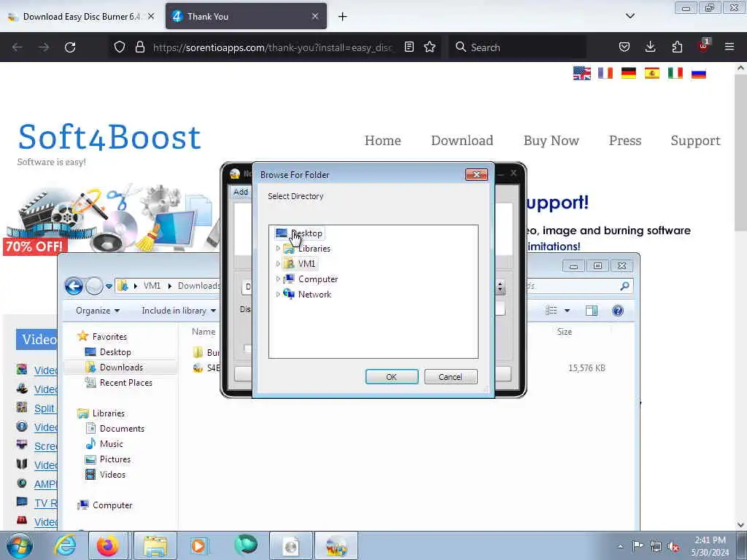The height and width of the screenshot is (560, 747).
Task: Open the Support menu item
Action: [695, 141]
